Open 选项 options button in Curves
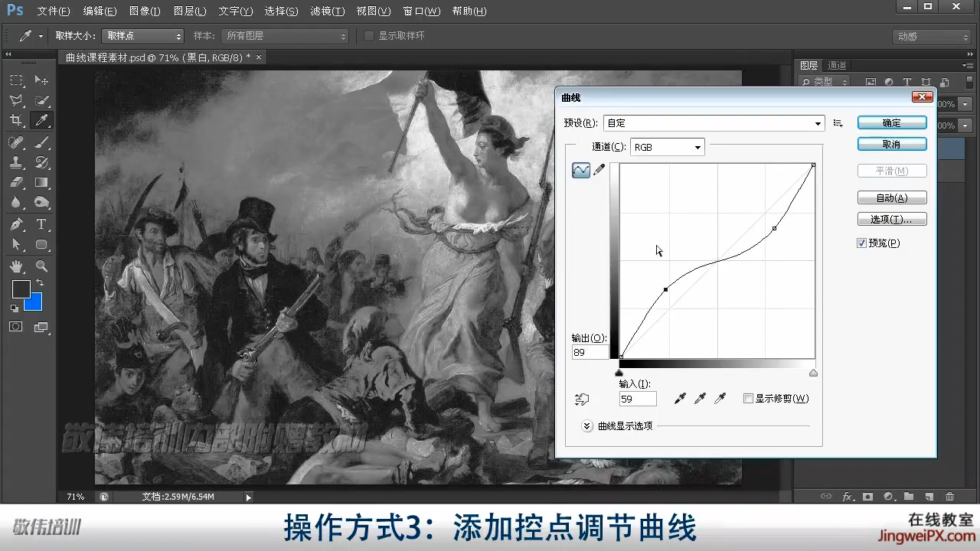 click(892, 219)
